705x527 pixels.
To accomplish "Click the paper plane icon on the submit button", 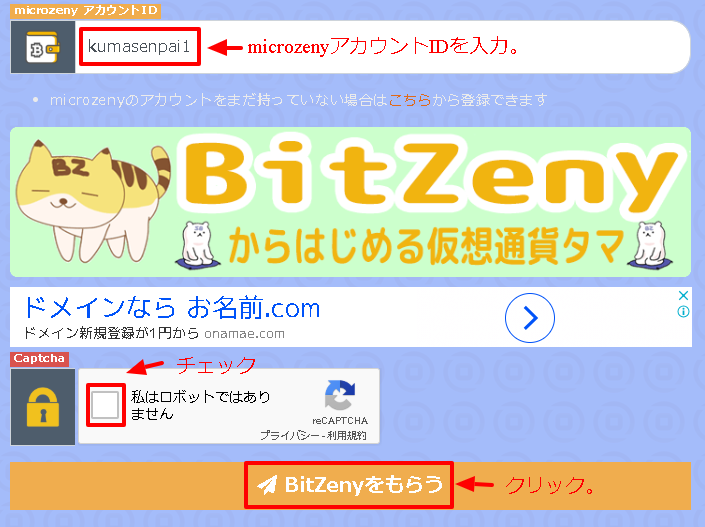I will coord(267,485).
